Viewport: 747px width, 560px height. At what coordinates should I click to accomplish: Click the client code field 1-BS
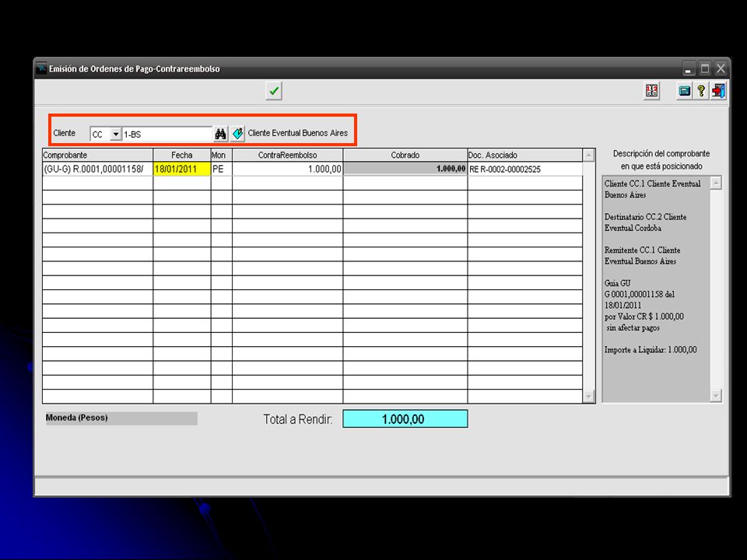pyautogui.click(x=167, y=135)
